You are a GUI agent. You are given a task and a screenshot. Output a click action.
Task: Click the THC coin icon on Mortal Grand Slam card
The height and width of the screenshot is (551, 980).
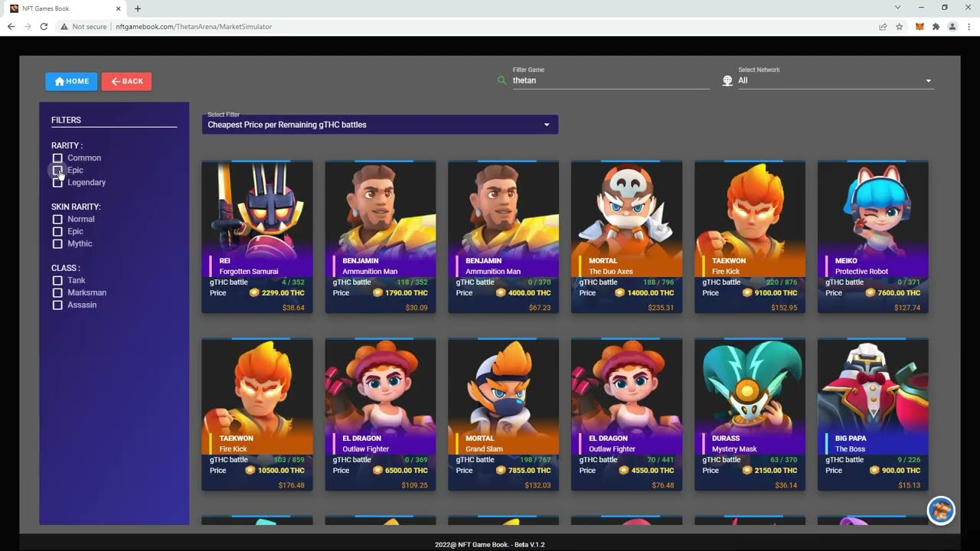[501, 470]
